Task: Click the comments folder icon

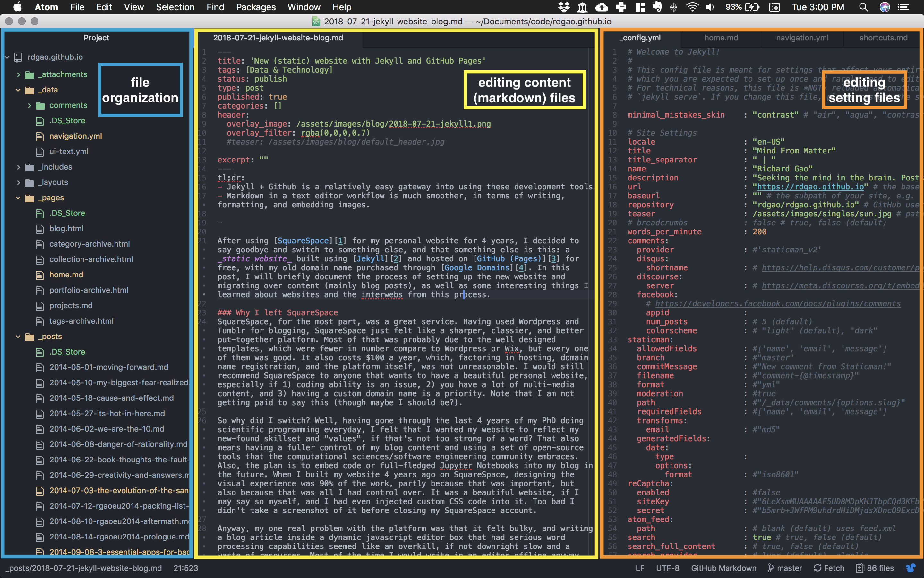Action: pyautogui.click(x=40, y=106)
